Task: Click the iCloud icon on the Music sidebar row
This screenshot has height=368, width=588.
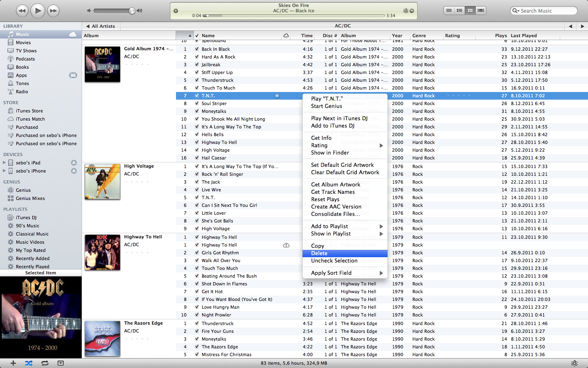Action: coord(73,34)
